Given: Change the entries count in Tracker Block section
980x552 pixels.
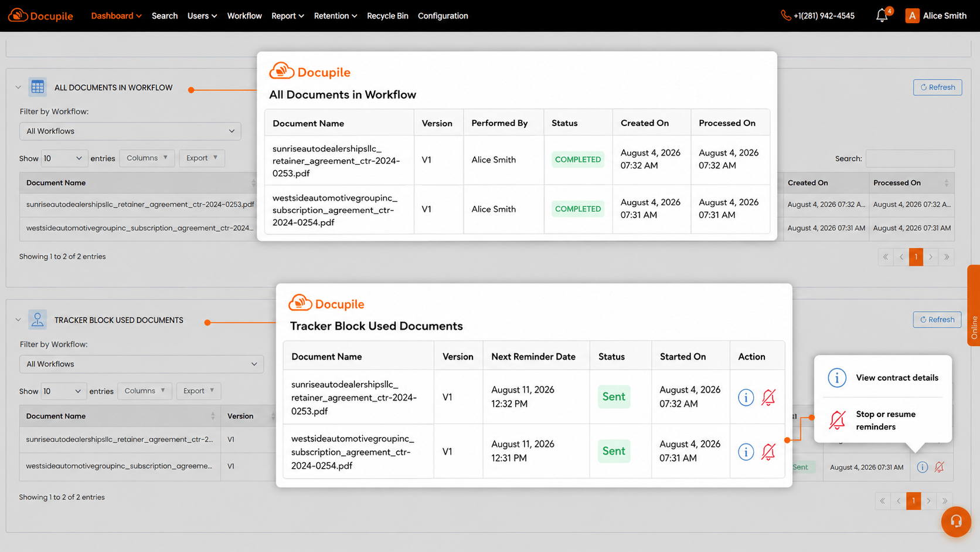Looking at the screenshot, I should click(x=63, y=391).
